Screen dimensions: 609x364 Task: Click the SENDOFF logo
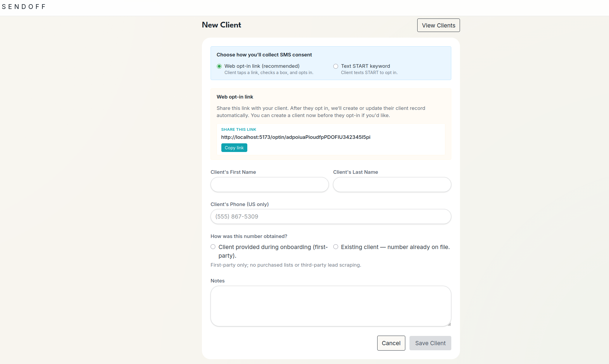pos(24,7)
